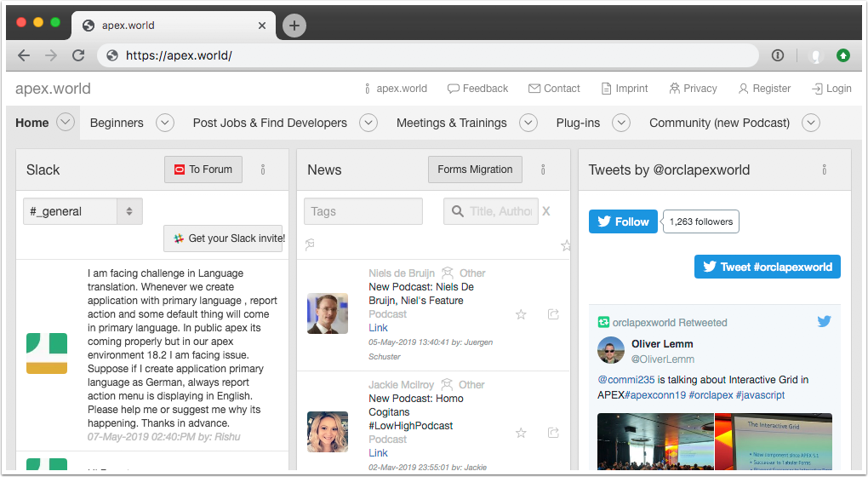Image resolution: width=868 pixels, height=477 pixels.
Task: Click Tweet #orclapexworld button
Action: (768, 267)
